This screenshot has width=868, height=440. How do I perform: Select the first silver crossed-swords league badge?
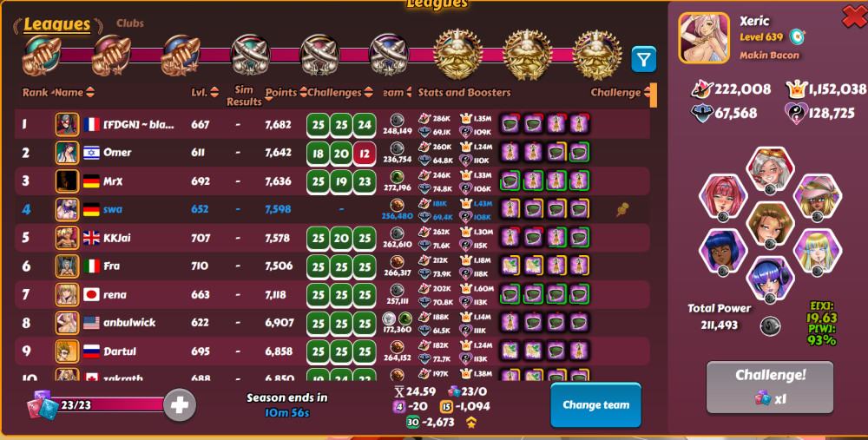click(x=251, y=55)
